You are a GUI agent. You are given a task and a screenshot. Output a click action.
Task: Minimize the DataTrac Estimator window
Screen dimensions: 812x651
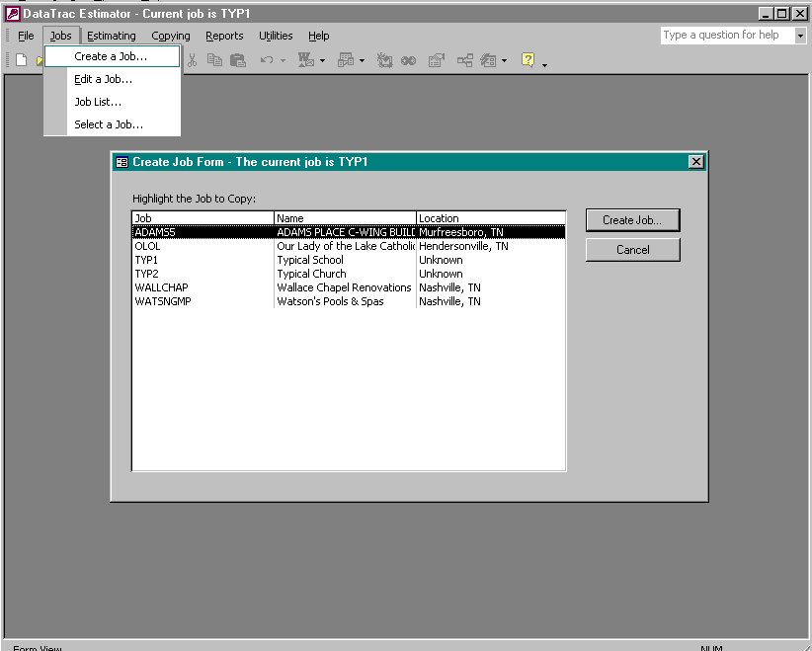(x=767, y=14)
